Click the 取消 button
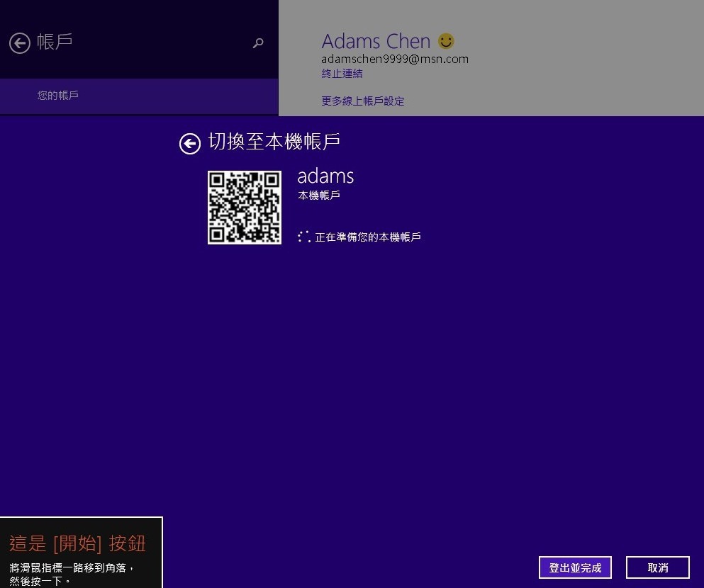This screenshot has width=704, height=588. pyautogui.click(x=658, y=568)
